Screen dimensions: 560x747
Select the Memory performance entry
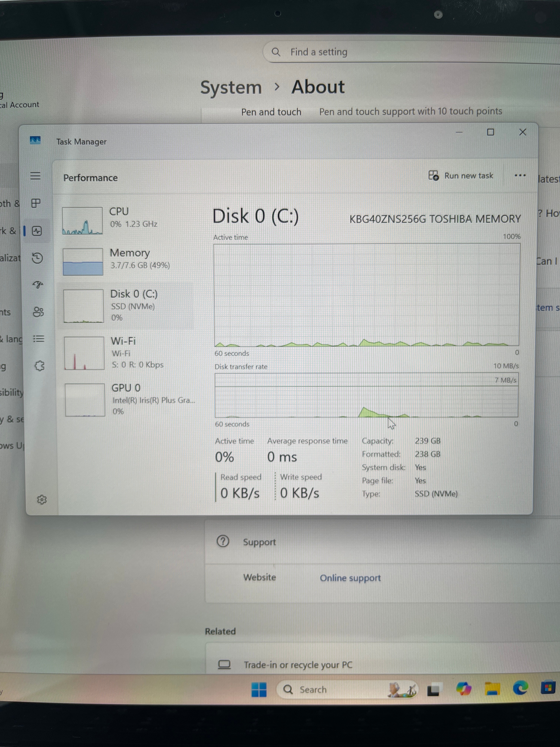pyautogui.click(x=126, y=262)
